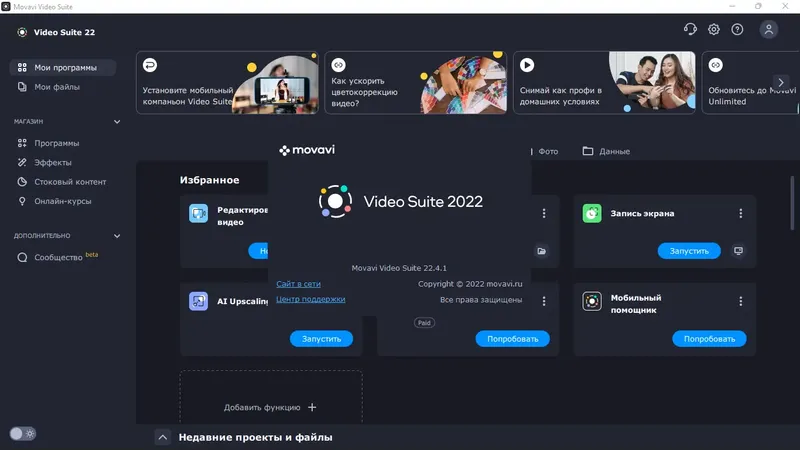Click the Эффекты magic wand icon
This screenshot has width=800, height=450.
click(x=22, y=162)
